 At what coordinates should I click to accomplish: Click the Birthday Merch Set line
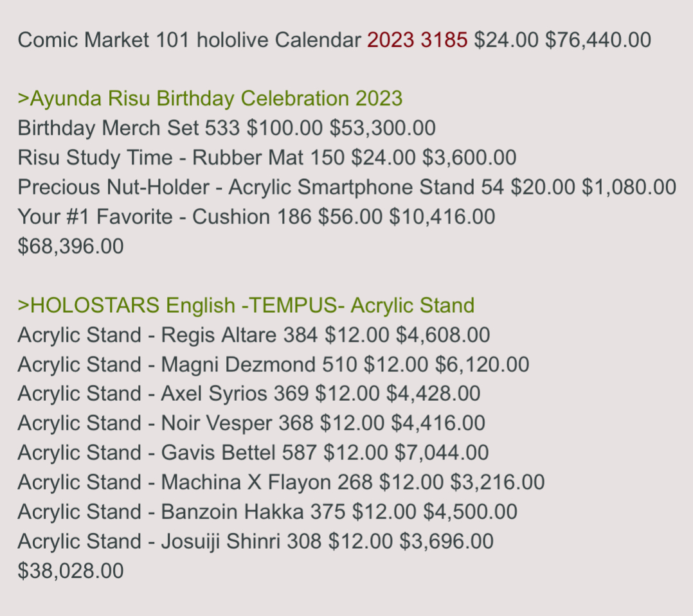(227, 128)
